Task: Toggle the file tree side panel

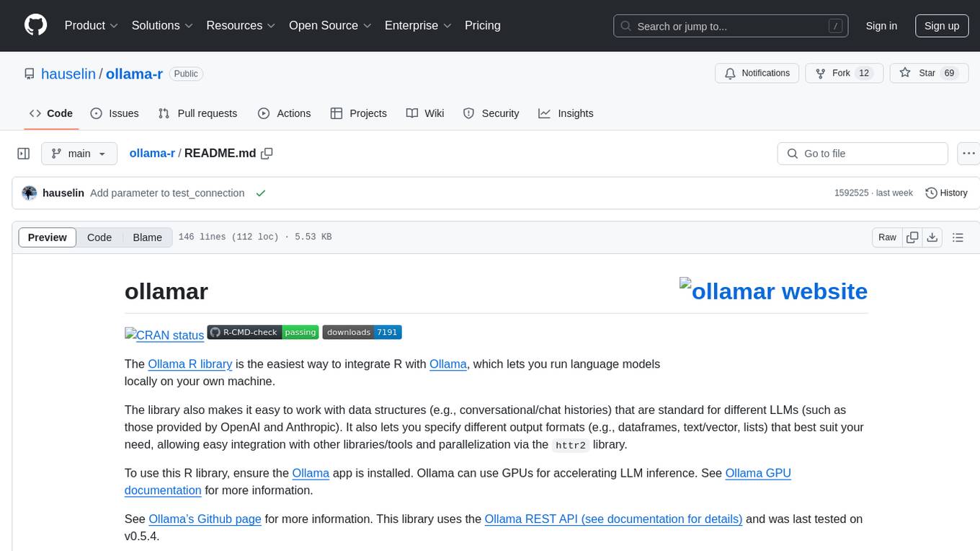Action: coord(24,154)
